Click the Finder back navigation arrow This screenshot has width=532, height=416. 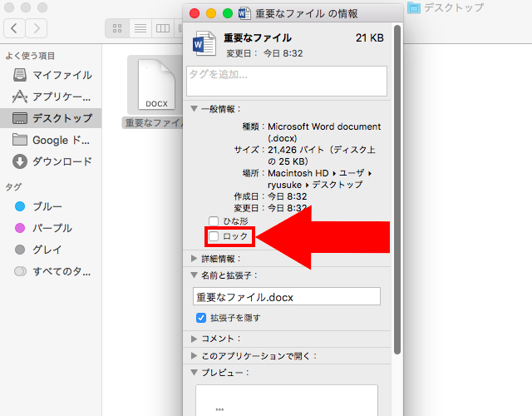[16, 28]
